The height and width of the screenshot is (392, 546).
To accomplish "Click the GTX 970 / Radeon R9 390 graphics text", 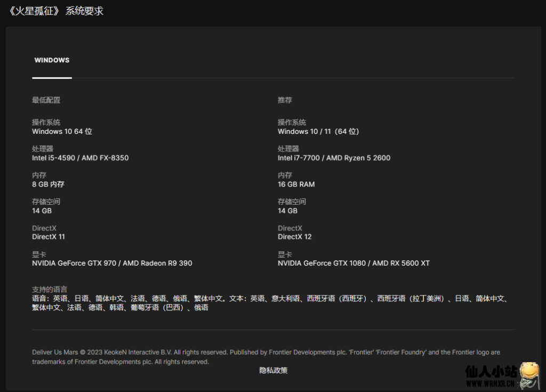I will 112,263.
